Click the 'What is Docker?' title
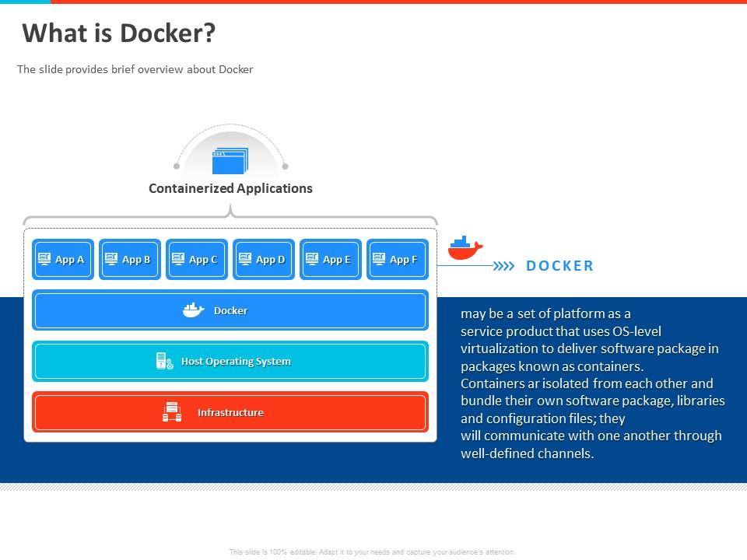This screenshot has width=747, height=560. [119, 33]
